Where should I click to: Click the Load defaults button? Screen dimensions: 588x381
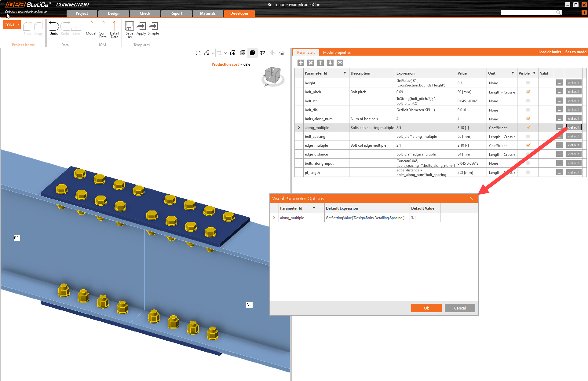(550, 52)
